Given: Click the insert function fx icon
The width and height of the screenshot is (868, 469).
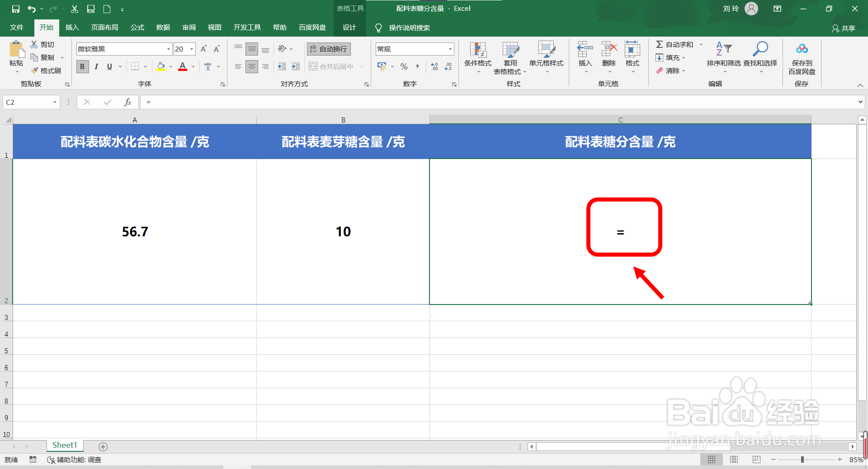Looking at the screenshot, I should [128, 102].
